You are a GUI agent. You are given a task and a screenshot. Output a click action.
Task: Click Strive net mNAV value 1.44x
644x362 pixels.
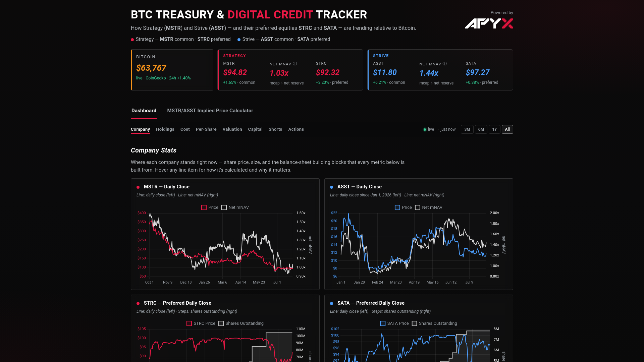pyautogui.click(x=429, y=73)
